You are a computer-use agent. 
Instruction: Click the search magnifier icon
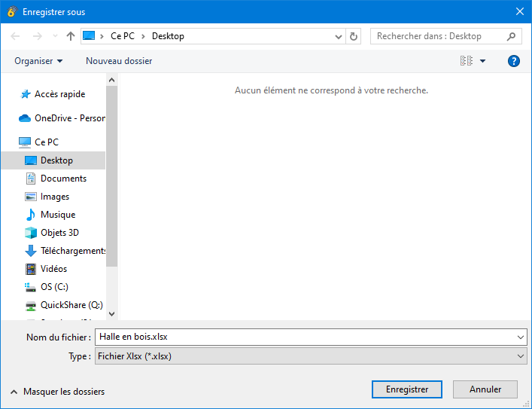[x=511, y=36]
